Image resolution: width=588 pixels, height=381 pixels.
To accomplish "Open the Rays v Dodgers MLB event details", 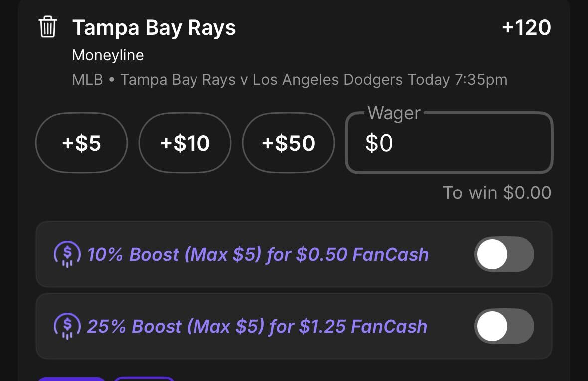I will pos(289,80).
